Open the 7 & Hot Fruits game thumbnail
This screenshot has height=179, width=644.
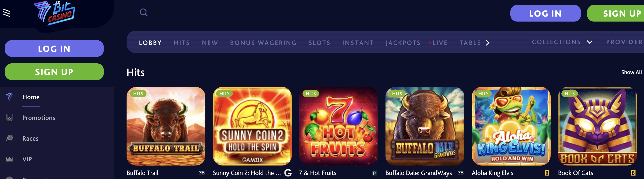tap(339, 126)
